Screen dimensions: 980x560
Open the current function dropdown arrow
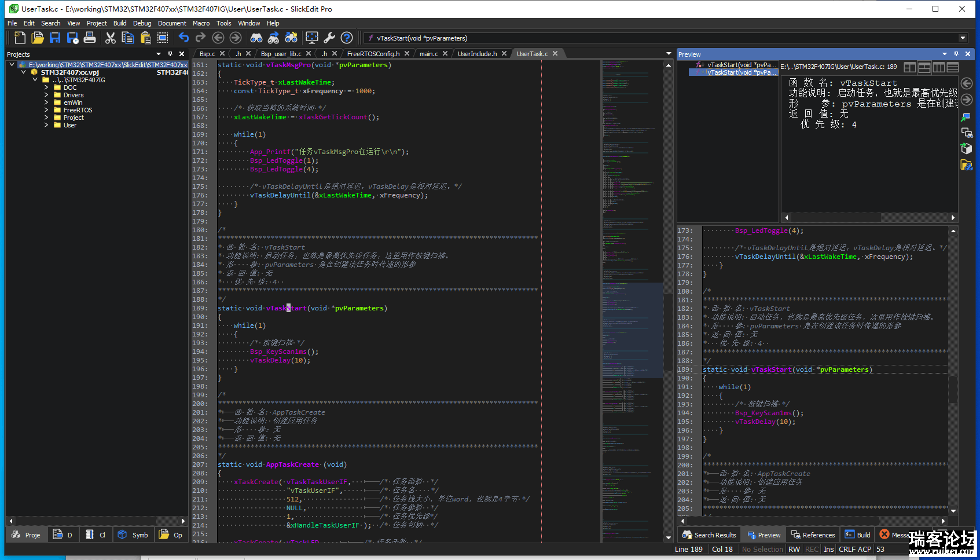coord(963,38)
